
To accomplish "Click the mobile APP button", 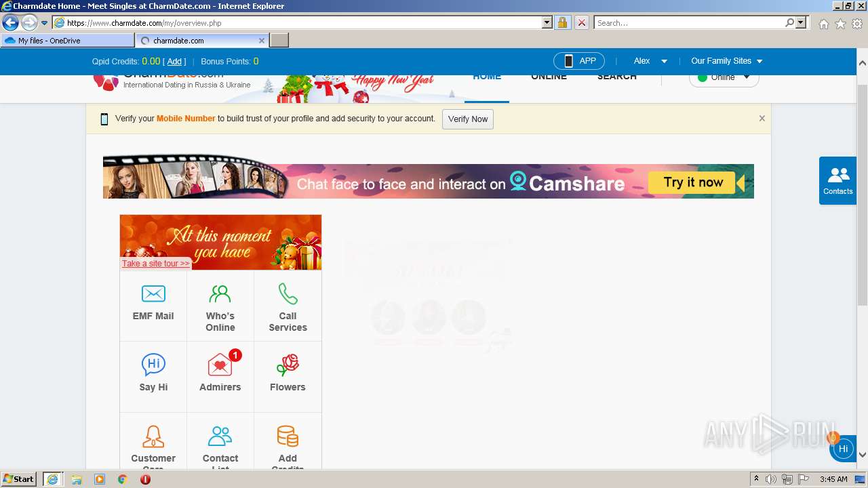I will point(579,61).
